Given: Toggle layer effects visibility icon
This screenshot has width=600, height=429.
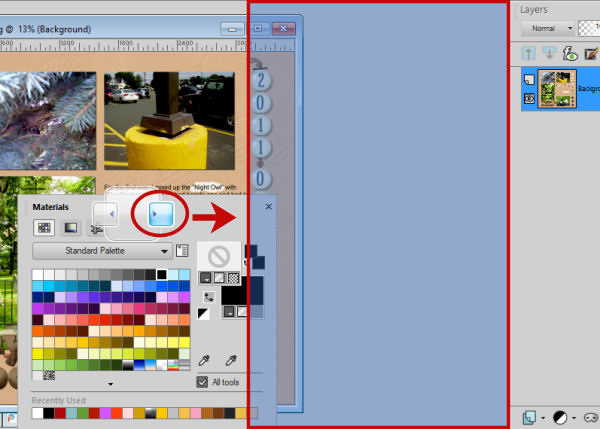Looking at the screenshot, I should [570, 53].
